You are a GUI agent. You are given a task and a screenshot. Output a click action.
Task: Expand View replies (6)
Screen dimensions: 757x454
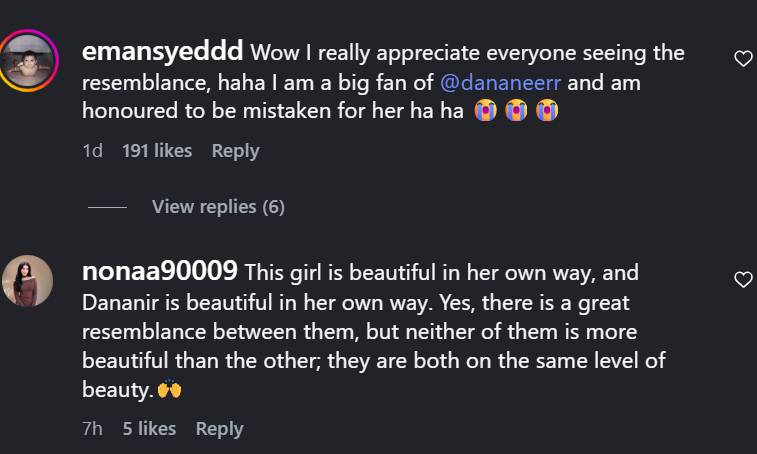point(218,207)
